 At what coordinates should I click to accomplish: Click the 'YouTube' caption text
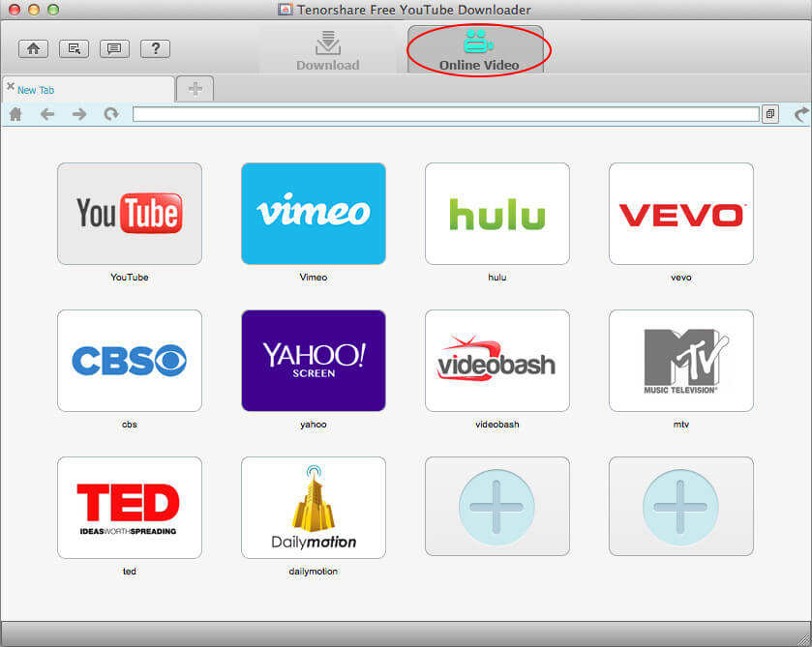click(x=130, y=278)
